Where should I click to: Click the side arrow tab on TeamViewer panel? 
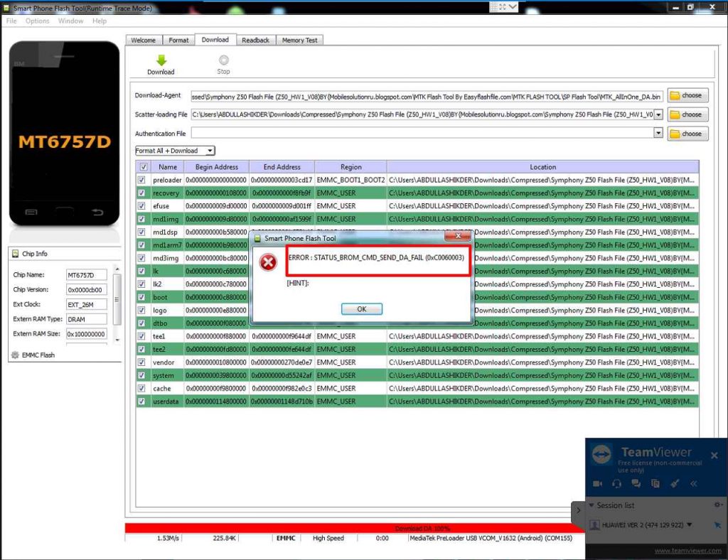click(578, 511)
